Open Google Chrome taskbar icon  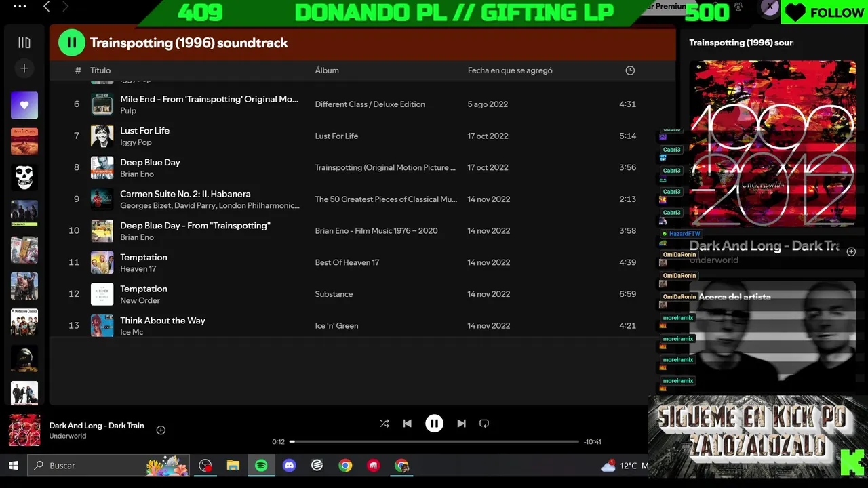tap(345, 466)
